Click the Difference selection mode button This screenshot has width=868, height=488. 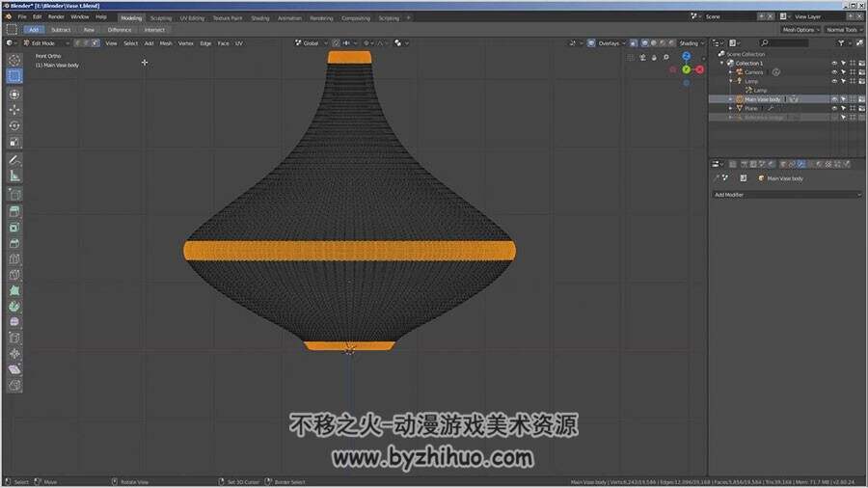coord(120,30)
